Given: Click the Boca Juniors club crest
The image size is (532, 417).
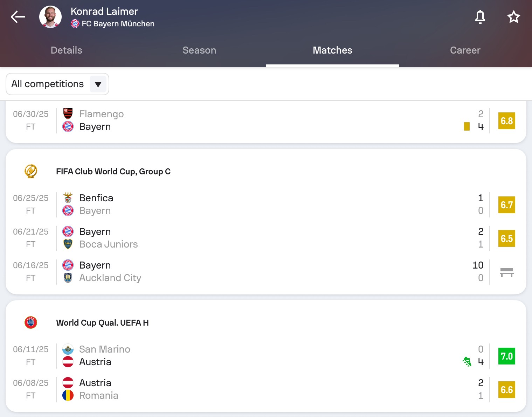Looking at the screenshot, I should [x=68, y=244].
